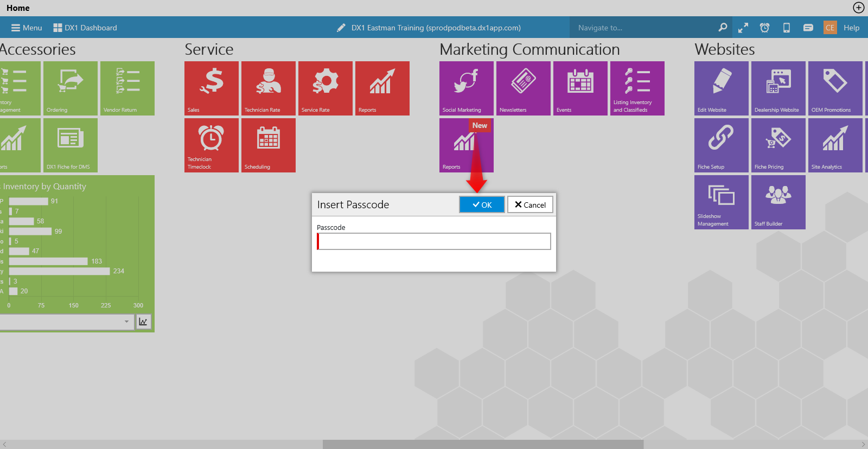Image resolution: width=868 pixels, height=449 pixels.
Task: Click the 183 inventory bar
Action: (x=48, y=261)
